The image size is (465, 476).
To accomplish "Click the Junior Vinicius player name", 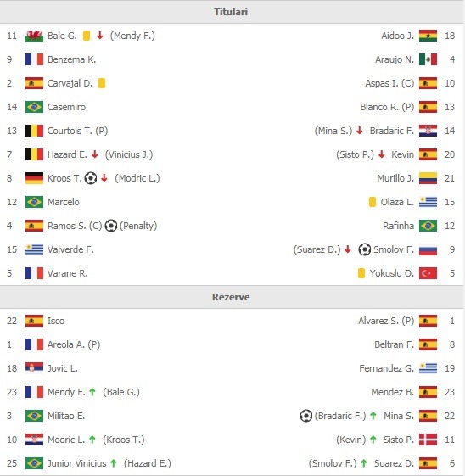I will (x=76, y=463).
